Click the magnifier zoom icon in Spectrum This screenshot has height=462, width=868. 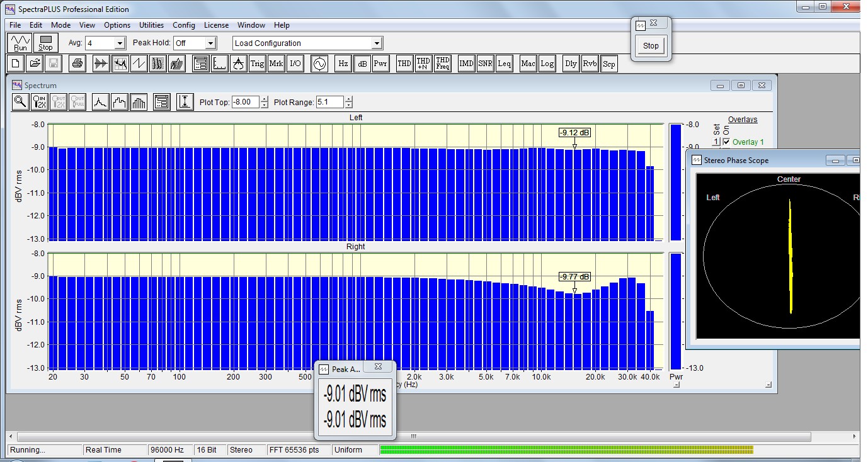(x=20, y=102)
